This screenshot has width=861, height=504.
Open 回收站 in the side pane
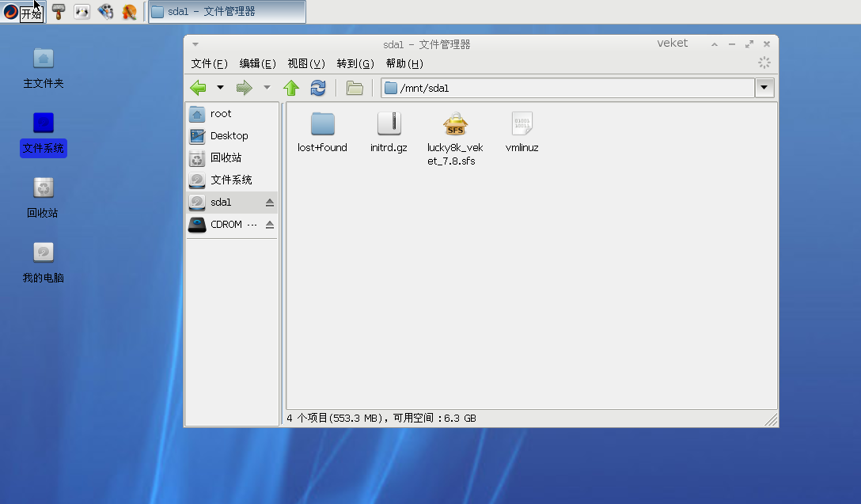233,158
